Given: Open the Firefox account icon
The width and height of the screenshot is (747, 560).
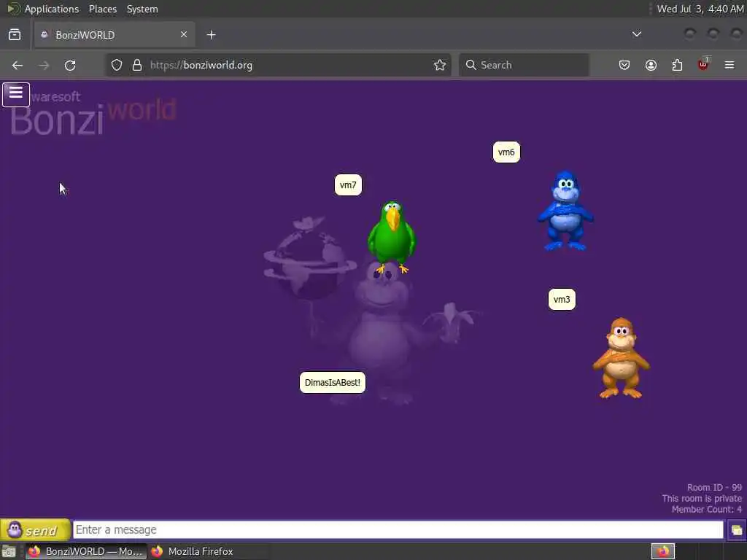Looking at the screenshot, I should point(651,65).
